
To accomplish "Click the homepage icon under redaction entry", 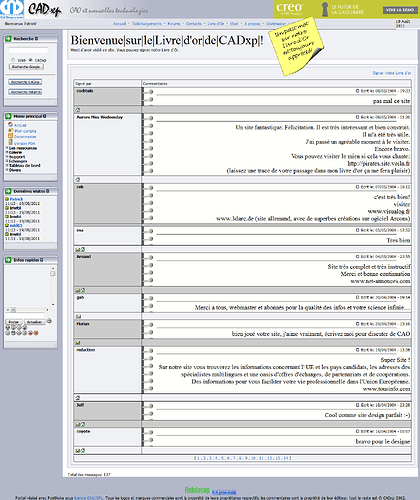I will [78, 398].
